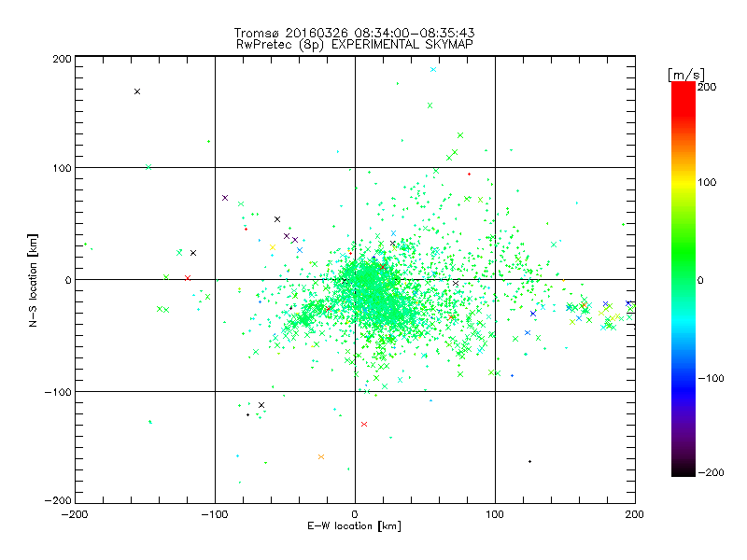Image resolution: width=747 pixels, height=560 pixels.
Task: Click the 0 label beside the colorbar
Action: click(700, 281)
